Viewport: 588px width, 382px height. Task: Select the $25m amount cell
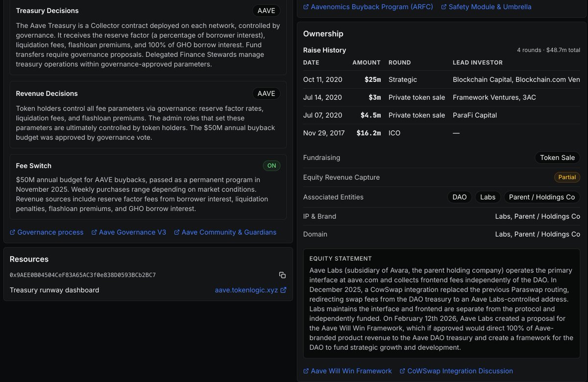372,79
